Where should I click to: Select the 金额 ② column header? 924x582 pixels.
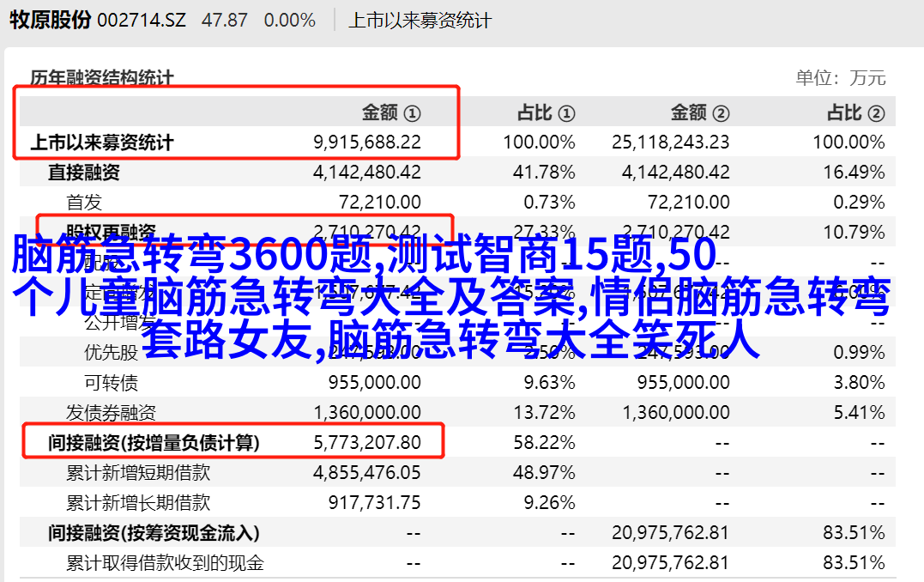click(x=699, y=112)
